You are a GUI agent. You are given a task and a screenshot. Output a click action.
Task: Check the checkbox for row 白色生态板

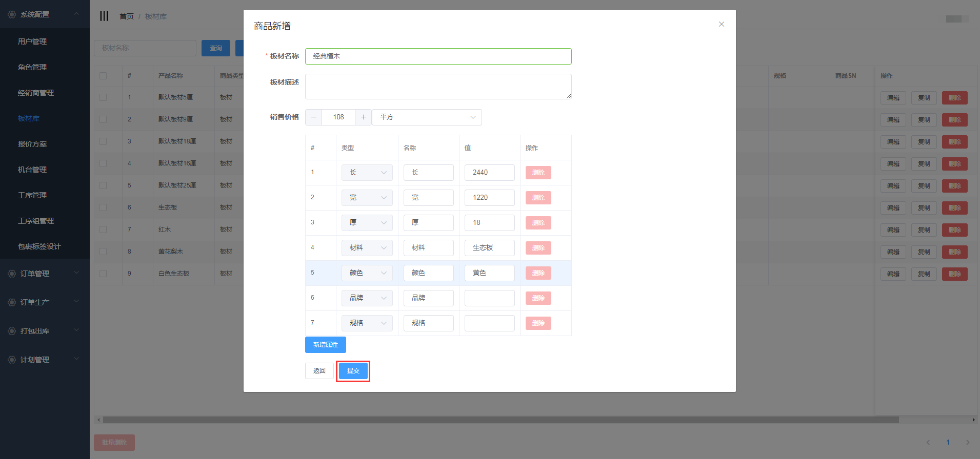tap(103, 274)
